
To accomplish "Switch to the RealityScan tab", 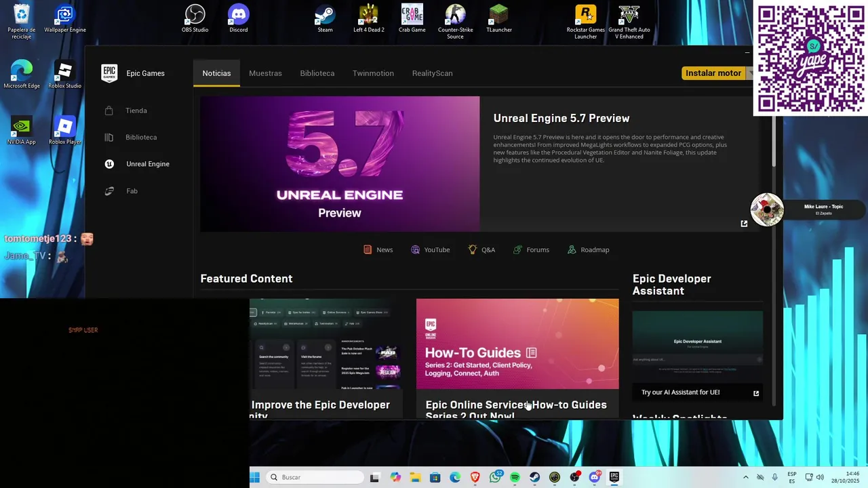I will click(x=432, y=73).
